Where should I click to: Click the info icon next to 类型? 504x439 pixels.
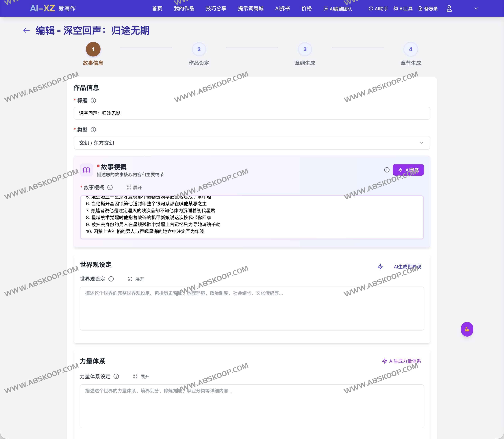93,130
